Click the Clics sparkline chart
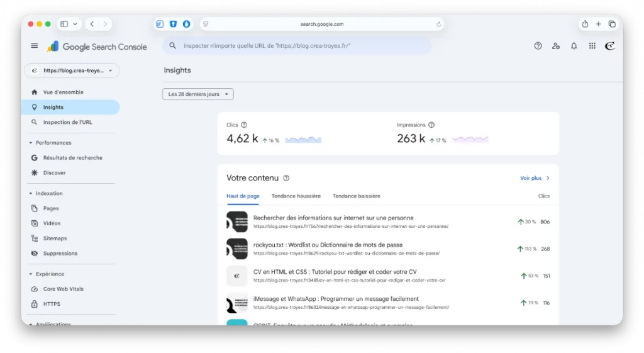 click(x=303, y=140)
